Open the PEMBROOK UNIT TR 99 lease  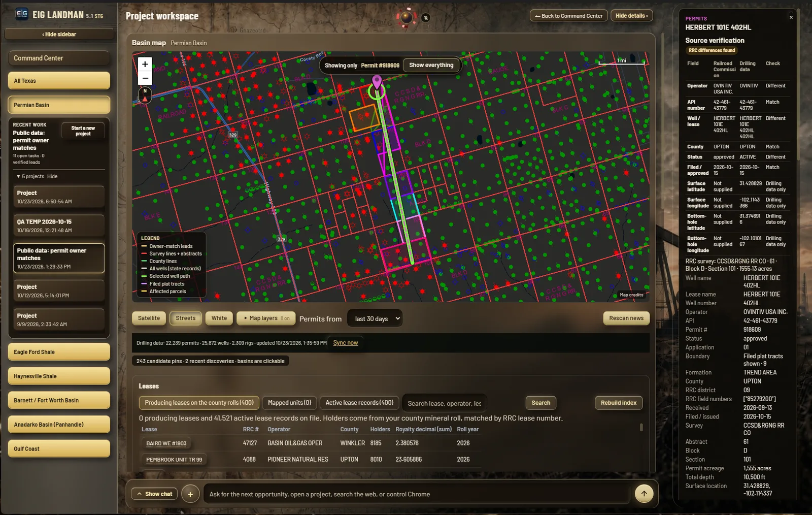(174, 460)
